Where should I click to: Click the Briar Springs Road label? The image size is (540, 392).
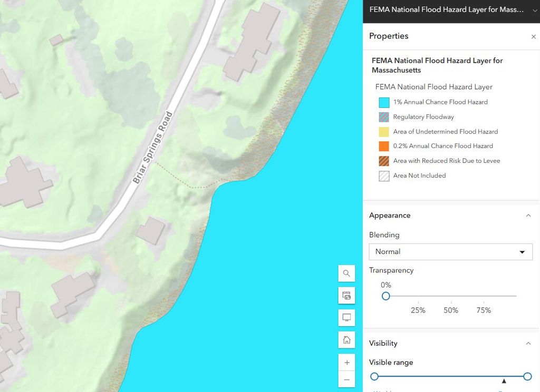click(152, 148)
